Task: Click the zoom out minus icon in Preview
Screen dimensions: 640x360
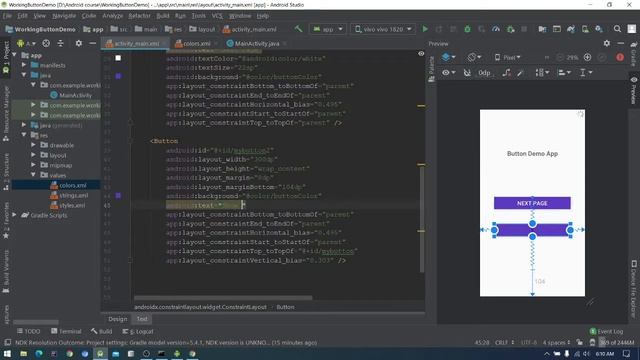Action: pyautogui.click(x=560, y=58)
